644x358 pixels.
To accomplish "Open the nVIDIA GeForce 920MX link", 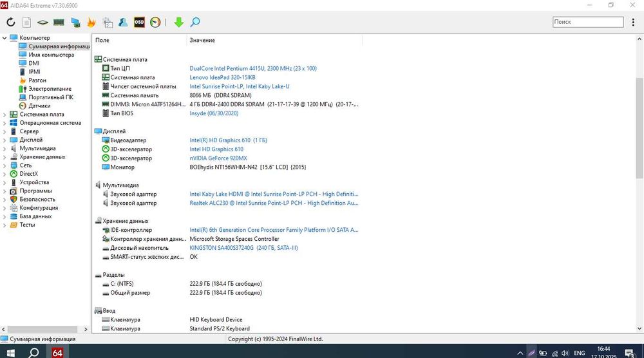I will coord(218,158).
